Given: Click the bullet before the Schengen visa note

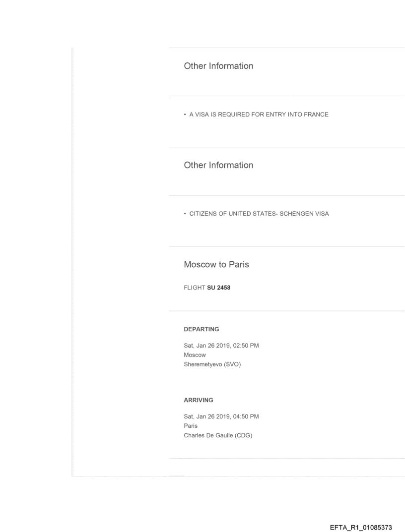Looking at the screenshot, I should pyautogui.click(x=185, y=214).
